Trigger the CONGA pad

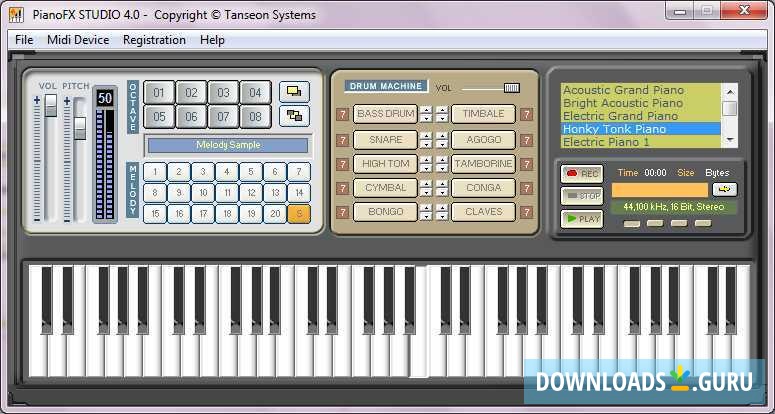(x=483, y=188)
